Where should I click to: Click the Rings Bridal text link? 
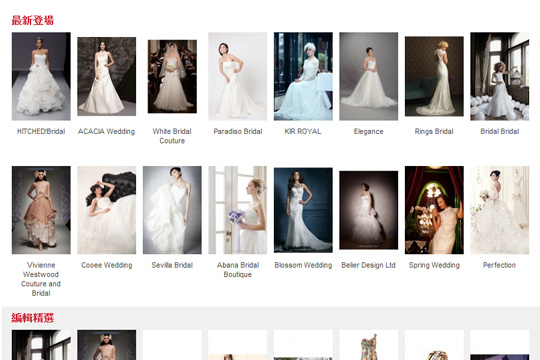(x=434, y=131)
